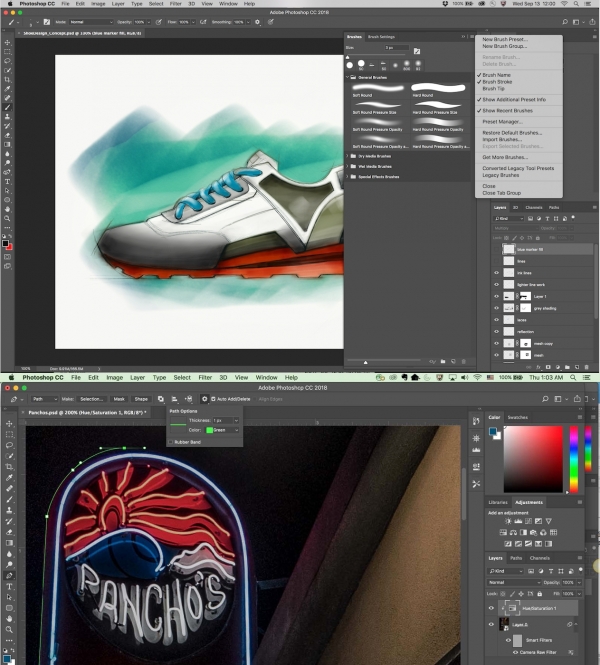600x665 pixels.
Task: Click the brush Size slider in the Brushes panel
Action: pyautogui.click(x=377, y=57)
